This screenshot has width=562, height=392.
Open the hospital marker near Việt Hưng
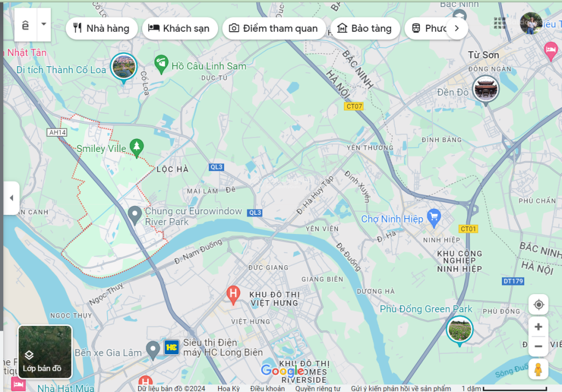(x=233, y=295)
